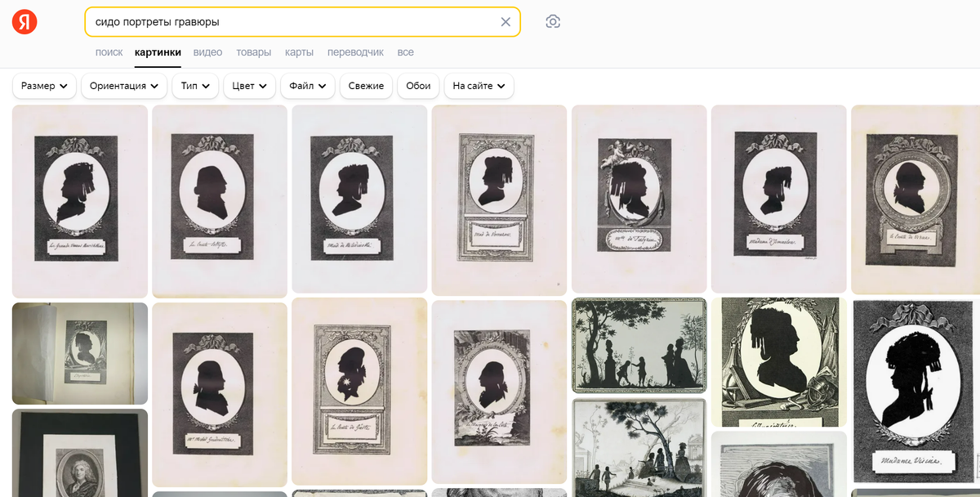Filter by 'Свежие' images
Image resolution: width=980 pixels, height=497 pixels.
[x=366, y=86]
